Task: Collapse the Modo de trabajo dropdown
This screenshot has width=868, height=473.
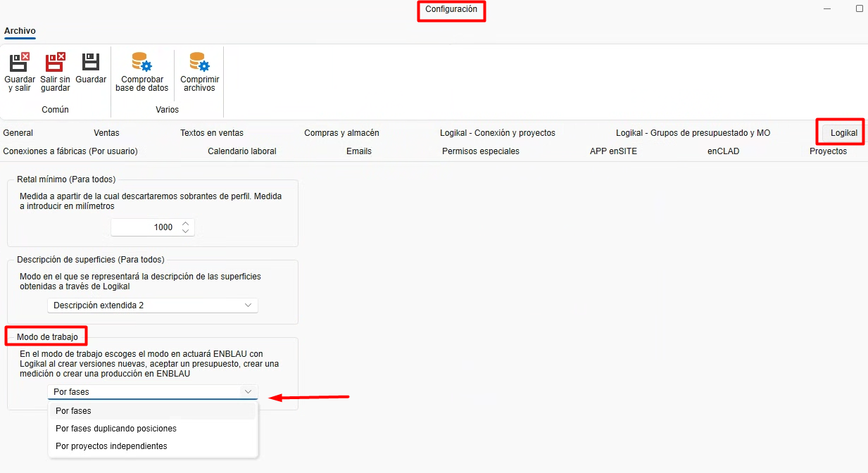Action: tap(247, 391)
